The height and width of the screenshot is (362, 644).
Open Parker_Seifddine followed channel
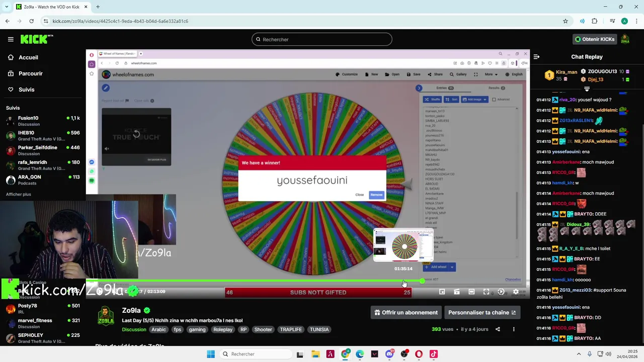tap(43, 150)
